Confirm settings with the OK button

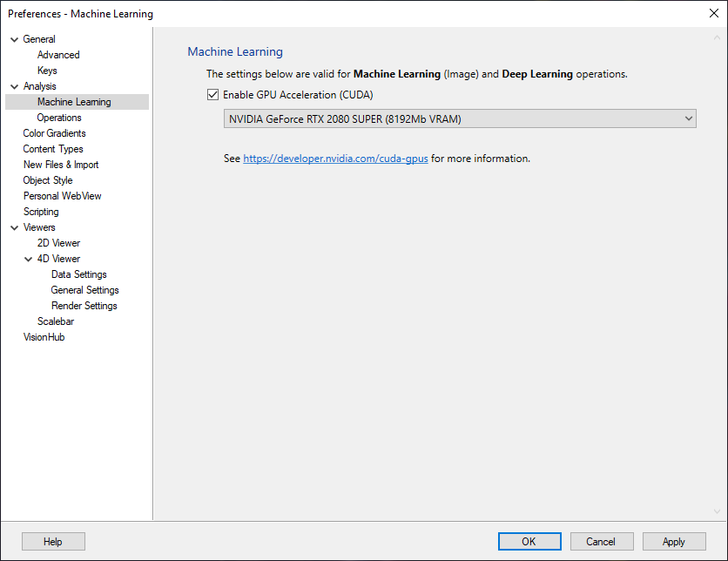point(529,541)
